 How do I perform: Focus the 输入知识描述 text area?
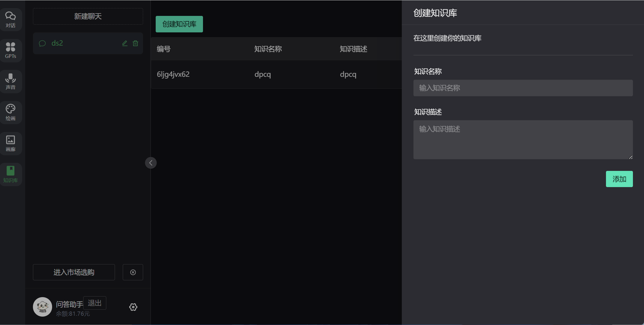point(523,139)
